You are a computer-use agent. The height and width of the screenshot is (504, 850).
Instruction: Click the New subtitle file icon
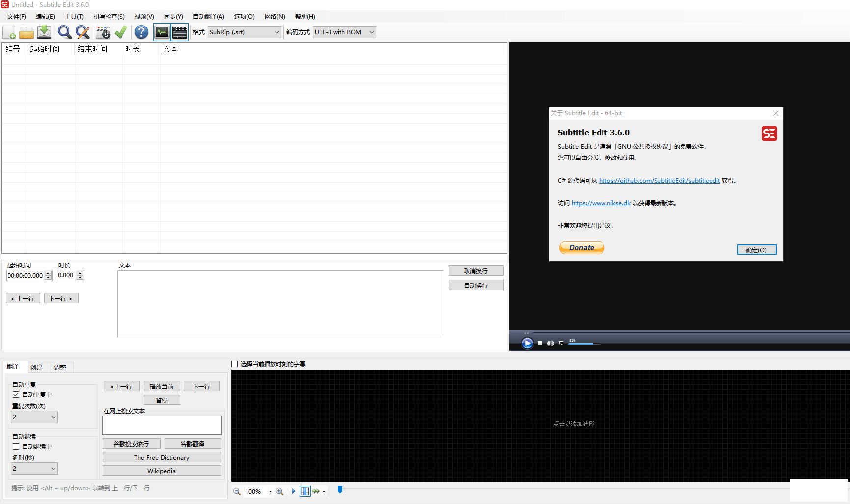(x=9, y=32)
